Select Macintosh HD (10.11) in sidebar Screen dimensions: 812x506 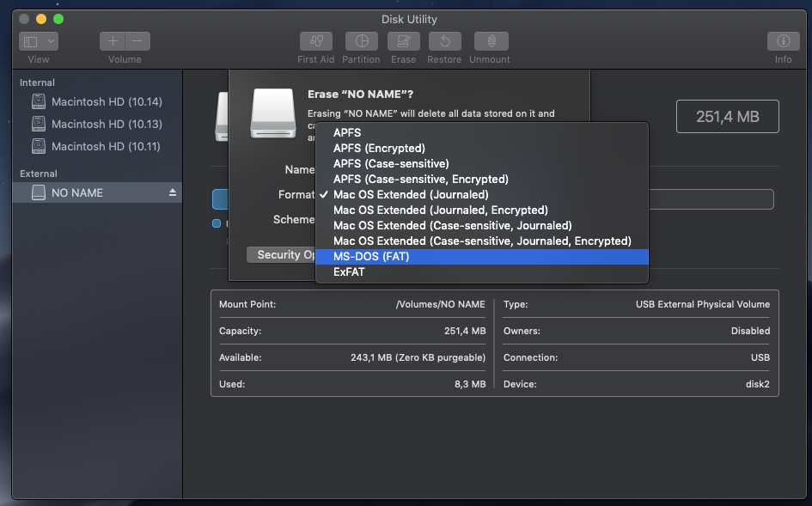(x=97, y=147)
